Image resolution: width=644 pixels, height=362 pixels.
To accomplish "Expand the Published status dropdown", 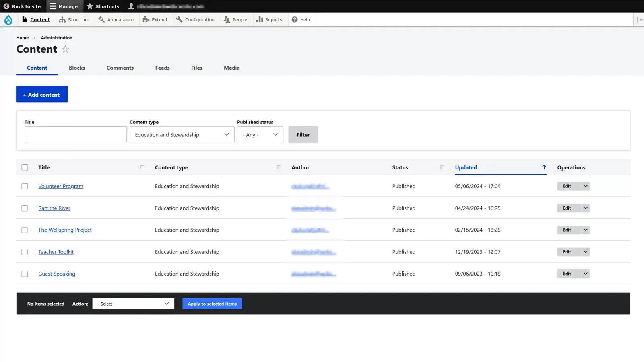I will coord(260,135).
